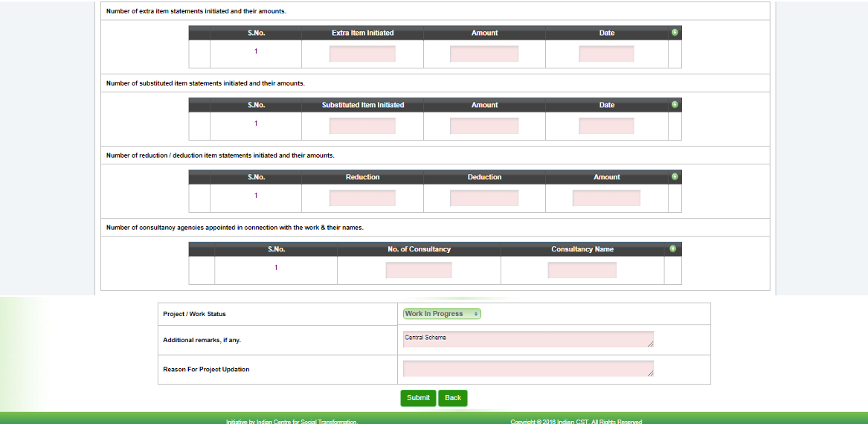Click the Amount field in the extra item table
The height and width of the screenshot is (424, 868).
coord(484,54)
